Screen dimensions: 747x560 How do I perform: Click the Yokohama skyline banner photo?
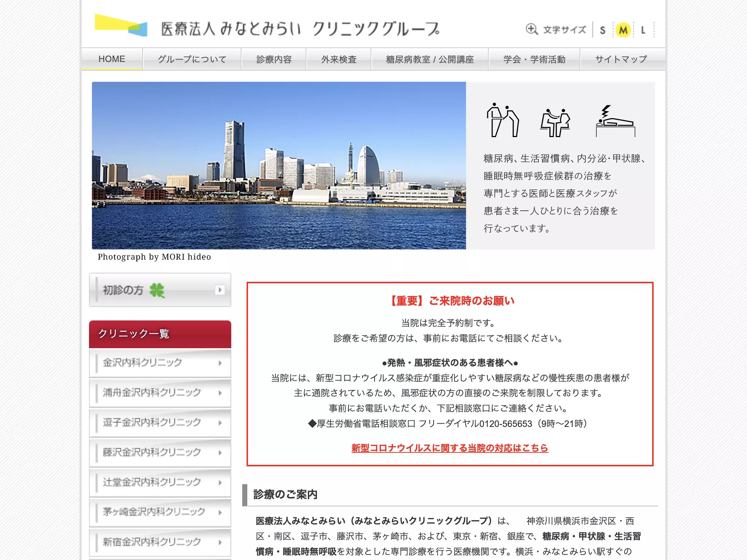tap(279, 166)
